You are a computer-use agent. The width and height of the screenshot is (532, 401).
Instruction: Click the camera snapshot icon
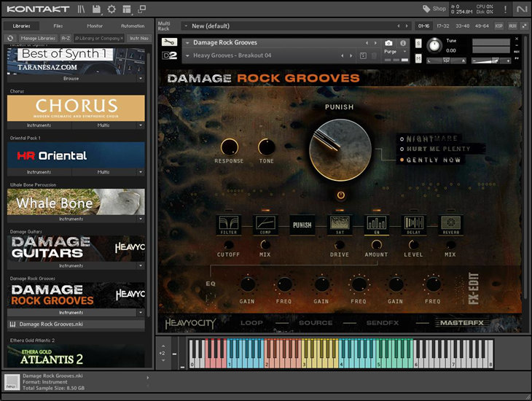point(388,43)
